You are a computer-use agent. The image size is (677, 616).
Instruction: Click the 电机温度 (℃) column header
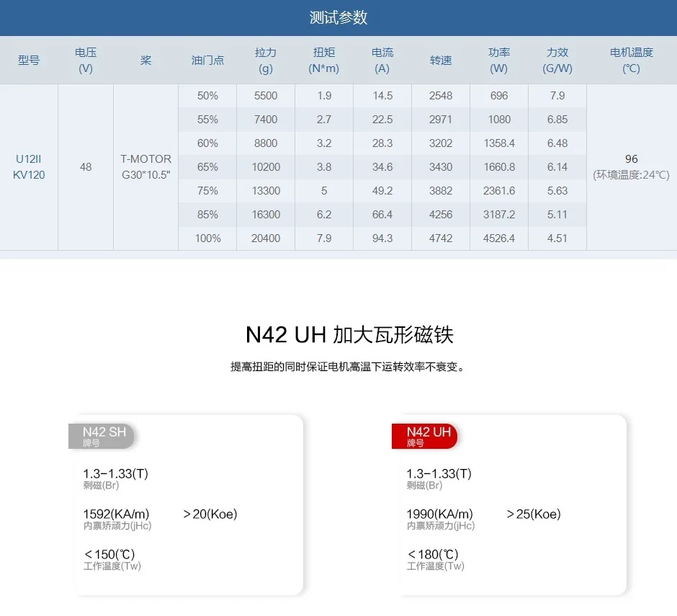631,60
